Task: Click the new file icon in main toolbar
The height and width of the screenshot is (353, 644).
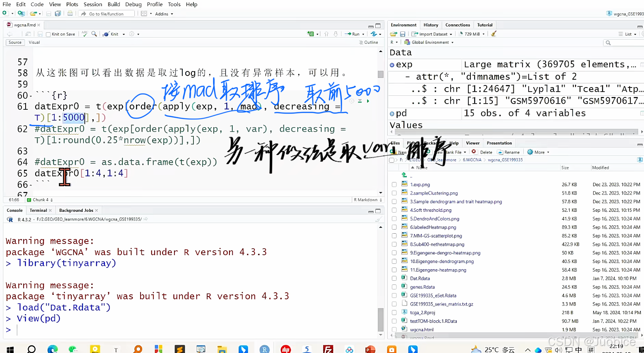Action: click(x=5, y=14)
